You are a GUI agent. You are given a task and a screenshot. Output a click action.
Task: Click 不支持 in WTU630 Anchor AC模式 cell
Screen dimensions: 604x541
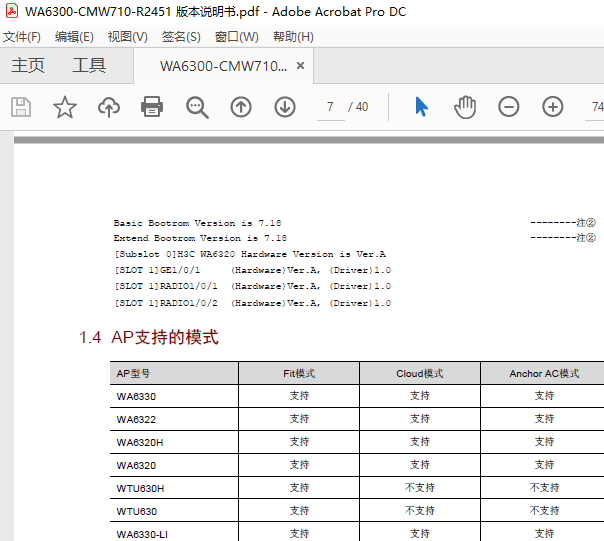[x=544, y=511]
